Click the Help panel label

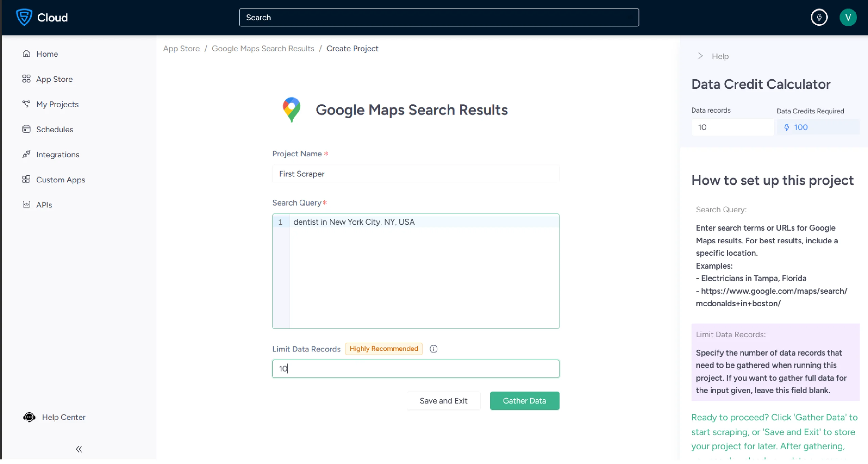(720, 56)
